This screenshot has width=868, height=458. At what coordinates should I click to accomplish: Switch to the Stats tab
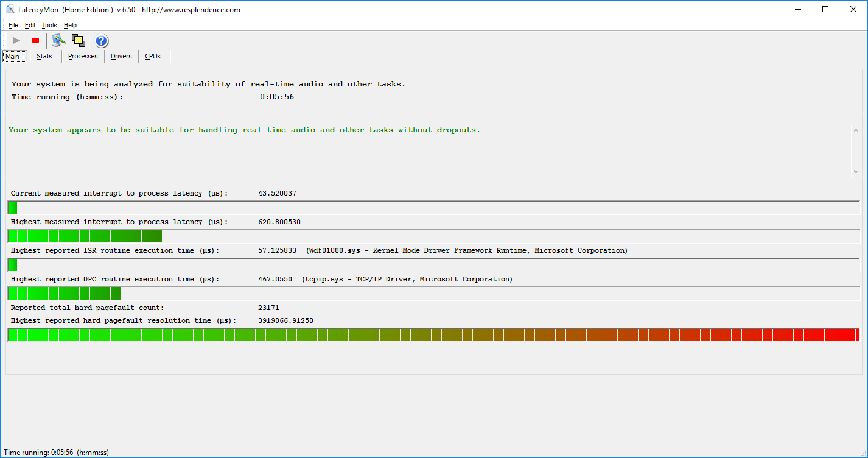44,57
